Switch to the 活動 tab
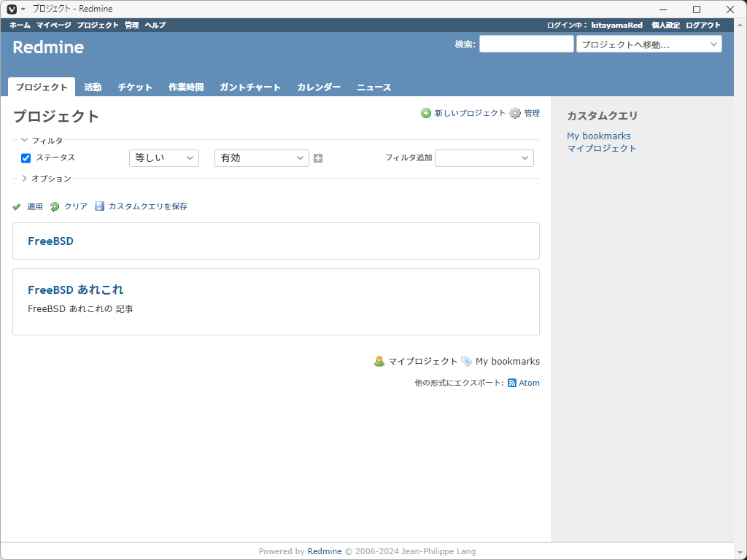This screenshot has height=560, width=747. point(93,87)
